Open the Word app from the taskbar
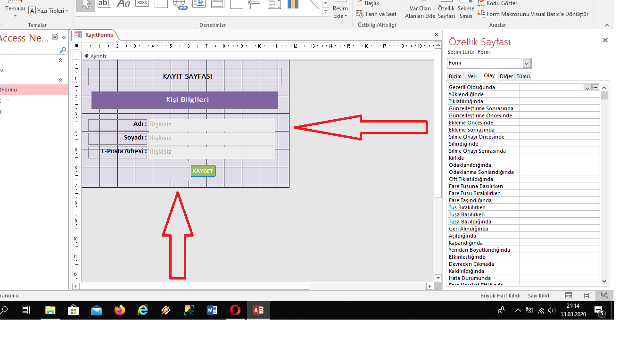This screenshot has width=644, height=362. coord(212,310)
